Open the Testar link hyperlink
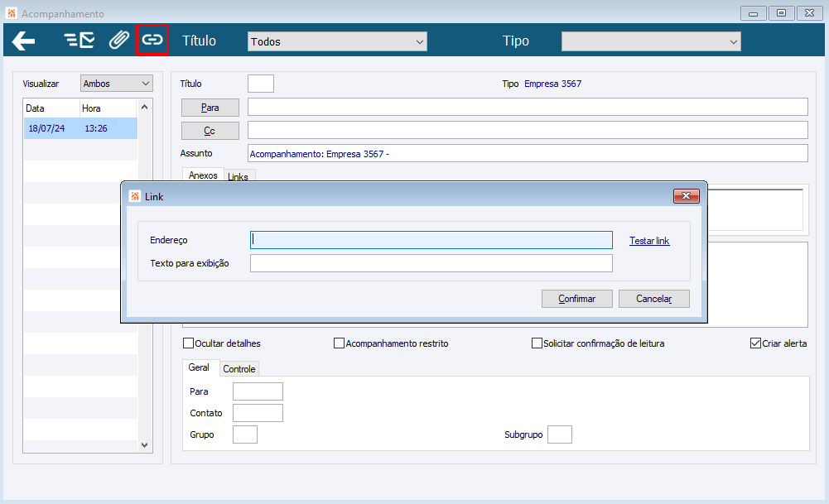This screenshot has height=504, width=829. 649,240
